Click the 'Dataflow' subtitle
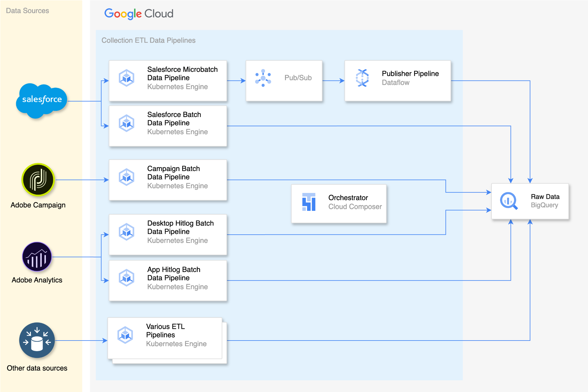This screenshot has height=392, width=588. click(396, 83)
